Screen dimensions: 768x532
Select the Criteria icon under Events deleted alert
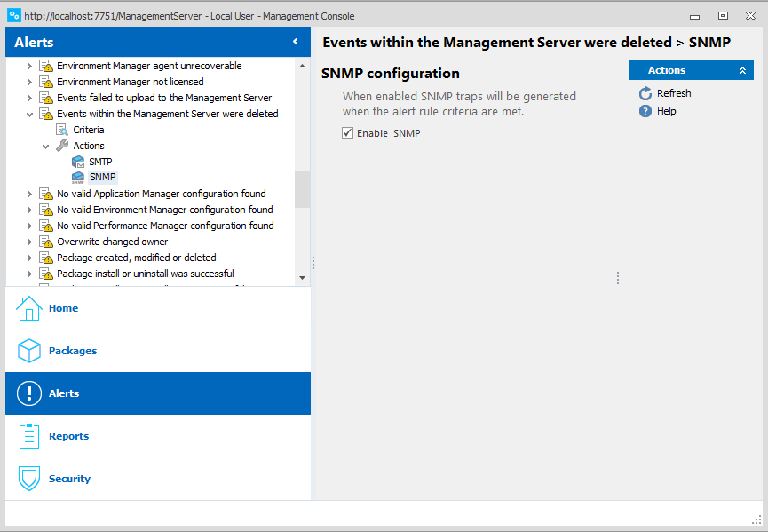tap(63, 129)
